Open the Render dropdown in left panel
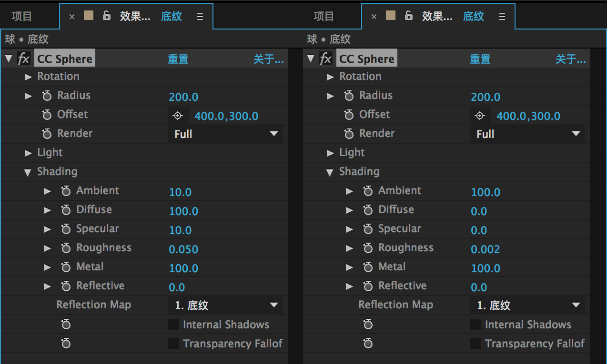The height and width of the screenshot is (364, 607). tap(225, 134)
